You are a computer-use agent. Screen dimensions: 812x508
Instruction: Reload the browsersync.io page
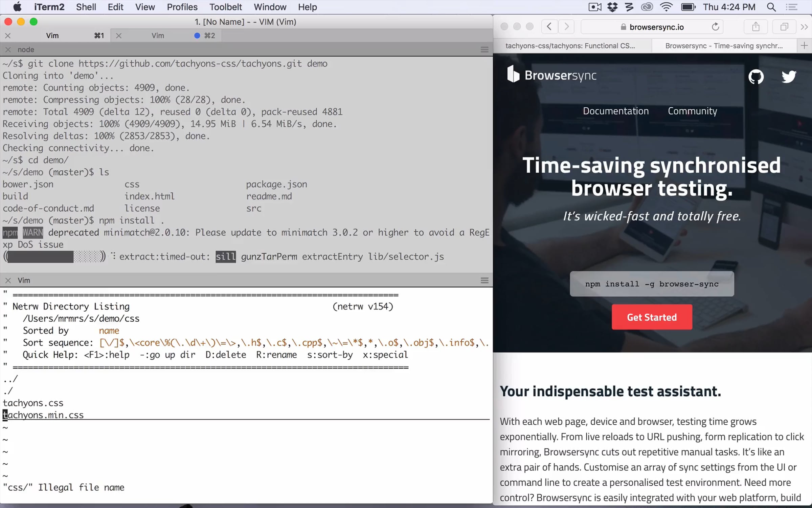point(715,26)
